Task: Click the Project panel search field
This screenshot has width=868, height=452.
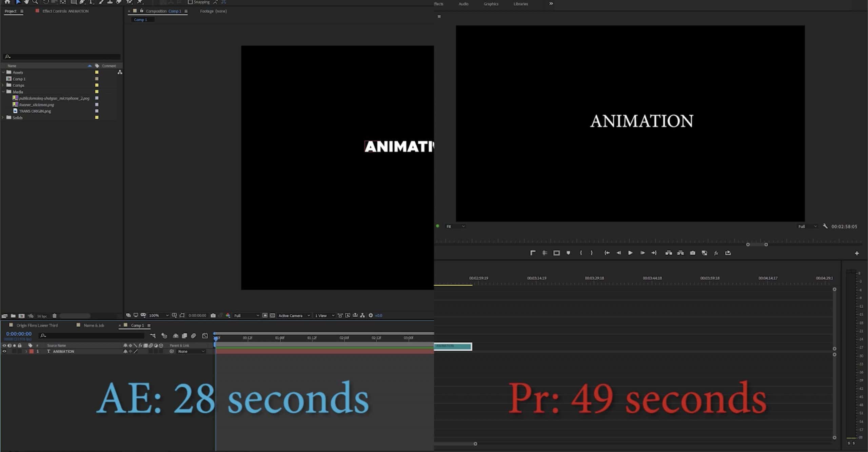Action: coord(62,57)
